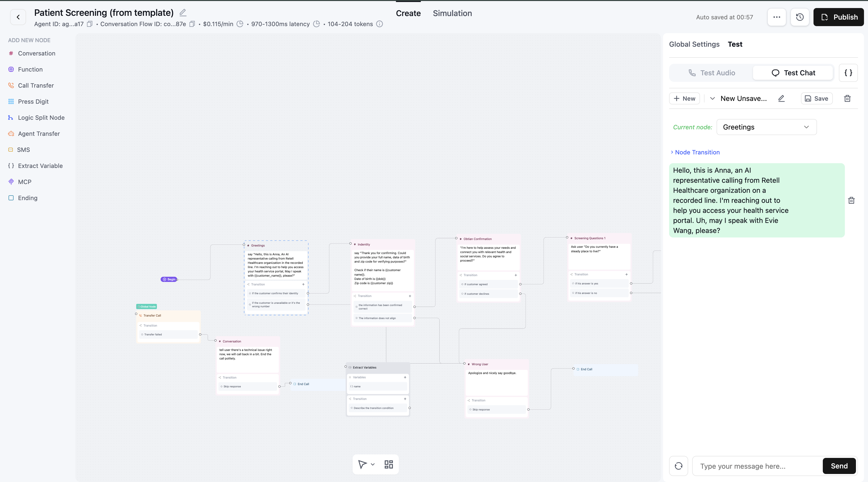Add a transition to the Indentity node

[410, 296]
